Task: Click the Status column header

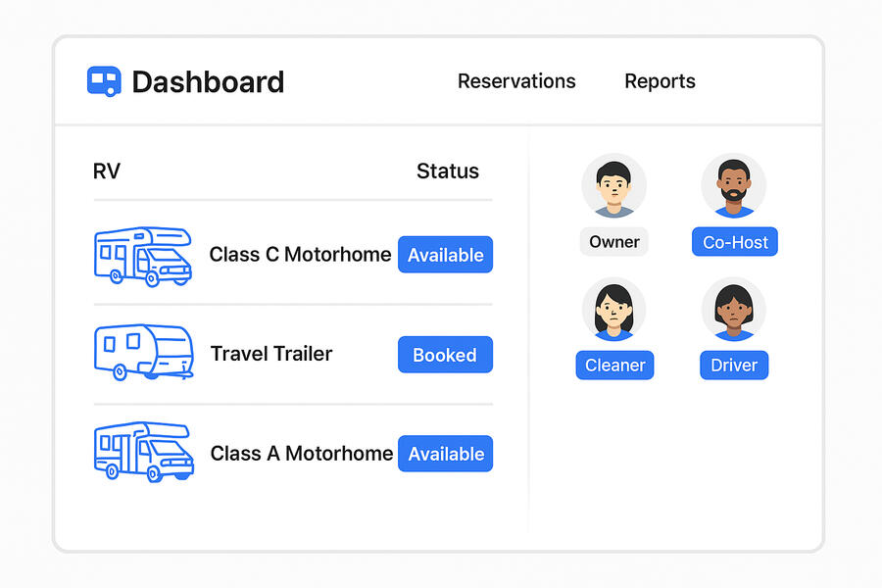Action: click(x=447, y=171)
